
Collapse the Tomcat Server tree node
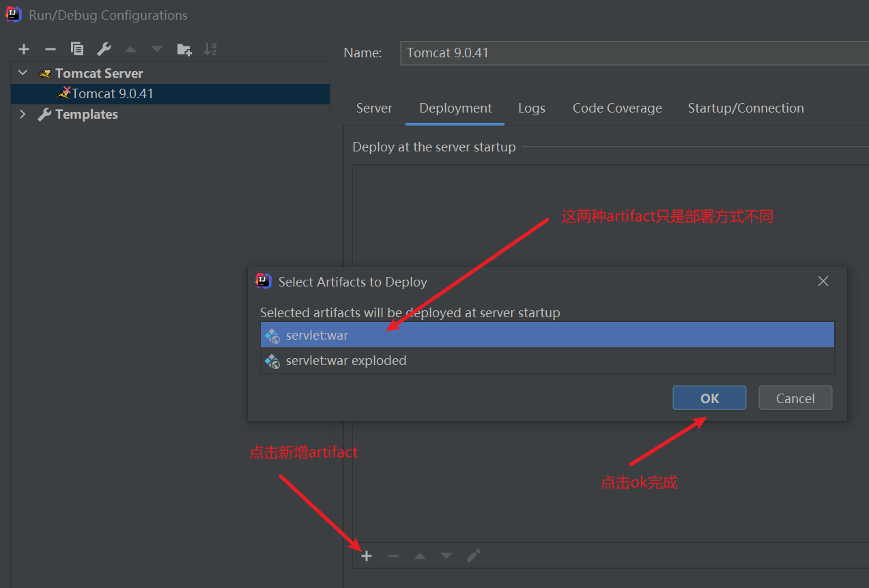23,73
